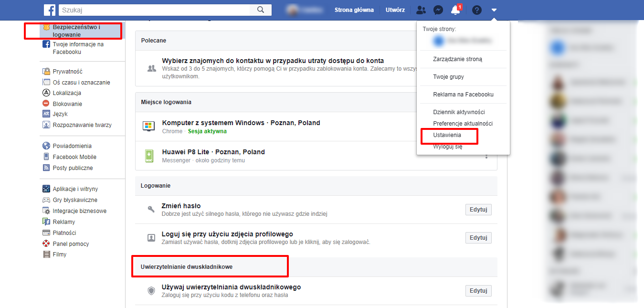Click the Posty publiczne feed icon
Viewport: 644px width, 308px height.
pyautogui.click(x=46, y=168)
